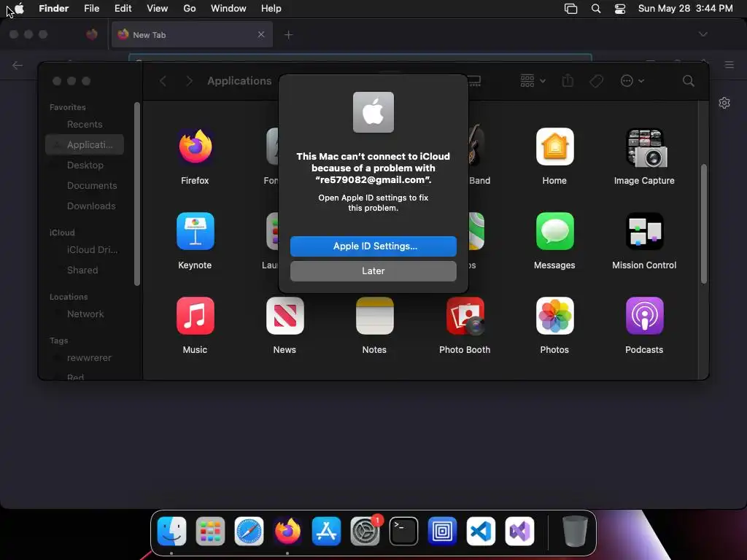Open the File menu
Screen dimensions: 747x560
tap(91, 9)
